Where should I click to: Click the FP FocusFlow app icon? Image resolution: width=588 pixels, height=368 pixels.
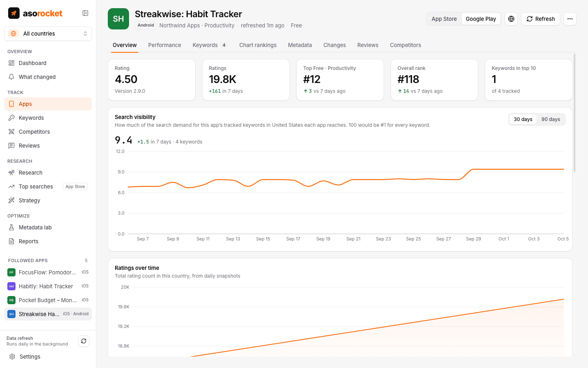[x=11, y=272]
